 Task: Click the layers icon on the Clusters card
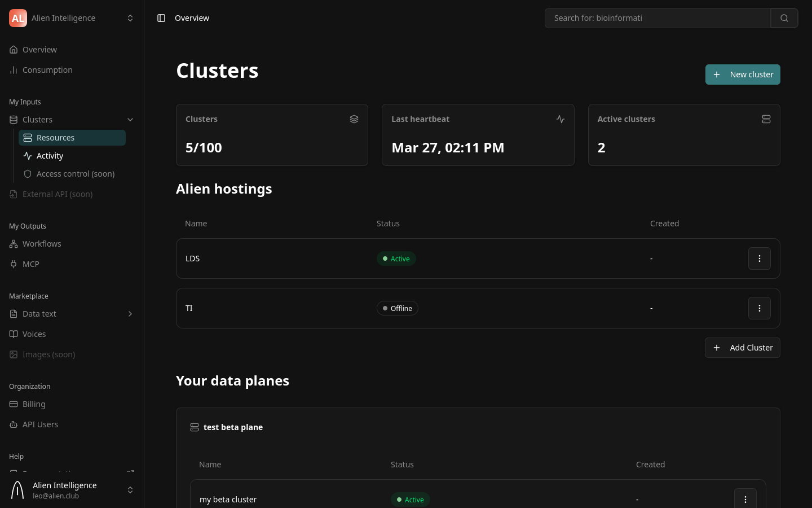354,119
